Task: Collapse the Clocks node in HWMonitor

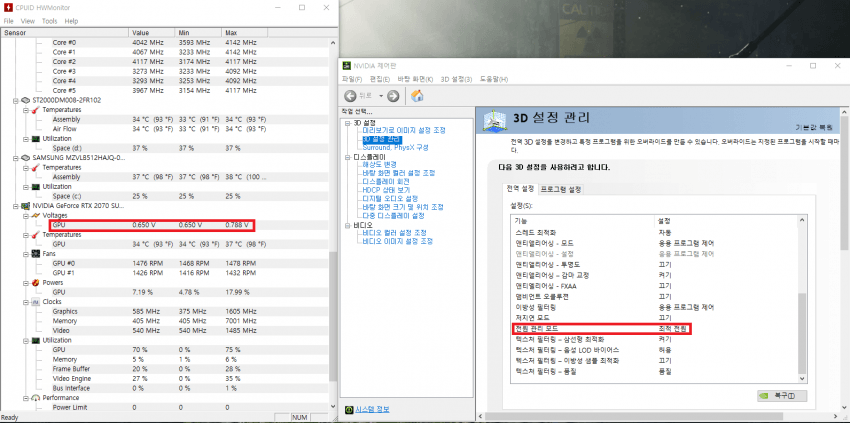Action: coord(25,302)
